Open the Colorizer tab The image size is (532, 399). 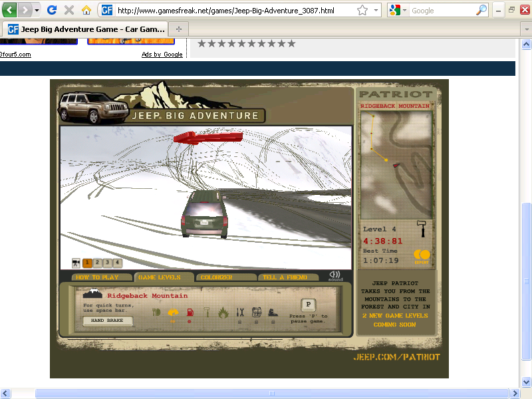click(226, 277)
